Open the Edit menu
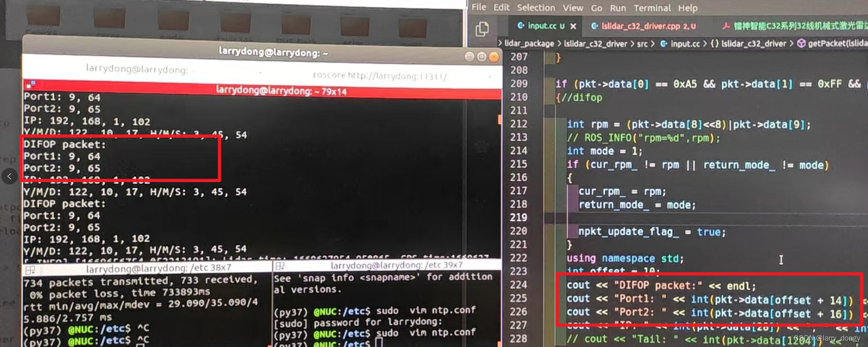This screenshot has height=347, width=868. point(501,7)
